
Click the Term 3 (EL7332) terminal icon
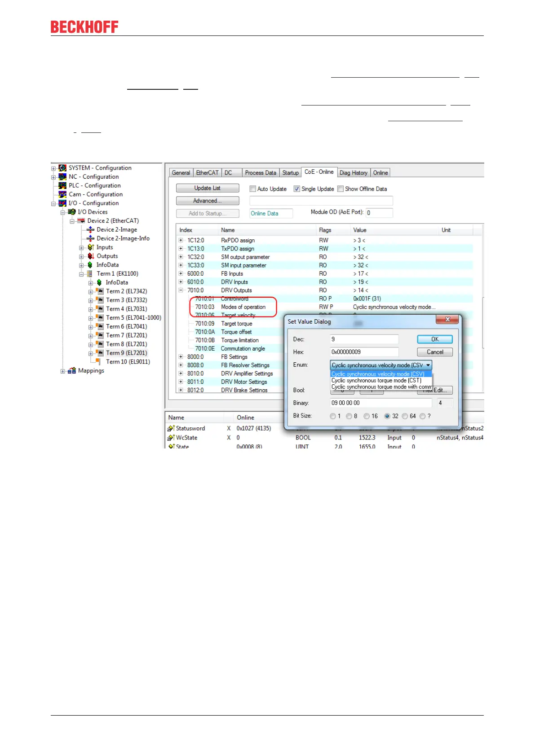[x=100, y=300]
